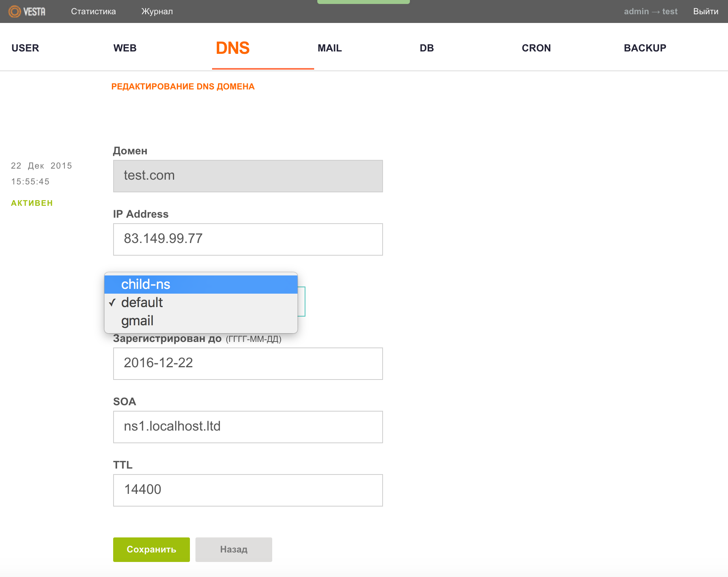Viewport: 728px width, 577px height.
Task: Go to the MAIL tab
Action: tap(330, 48)
